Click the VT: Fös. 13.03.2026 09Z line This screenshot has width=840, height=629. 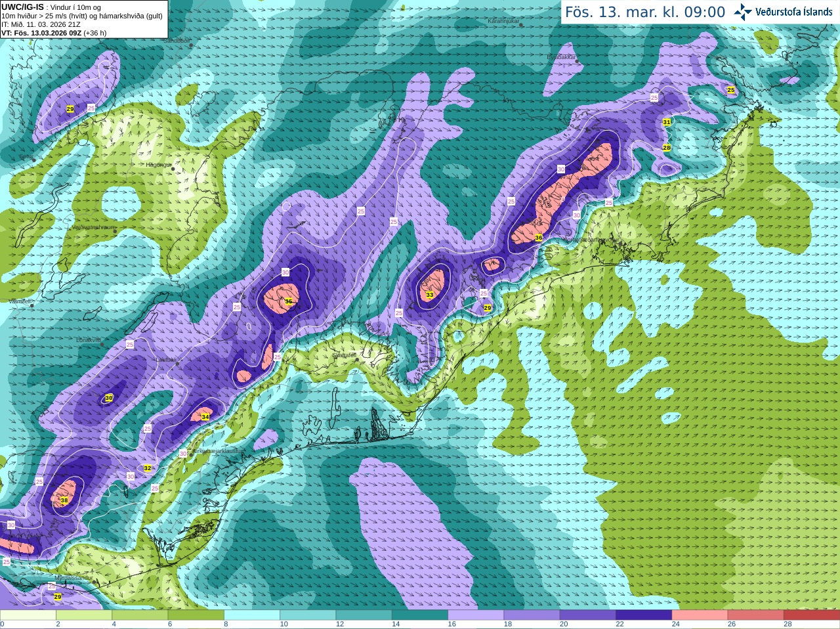pyautogui.click(x=54, y=33)
